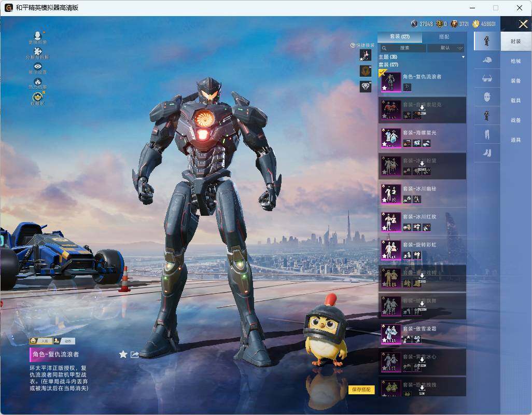Image resolution: width=532 pixels, height=415 pixels.
Task: Expand the 主题 (36) section arrow
Action: 463,57
